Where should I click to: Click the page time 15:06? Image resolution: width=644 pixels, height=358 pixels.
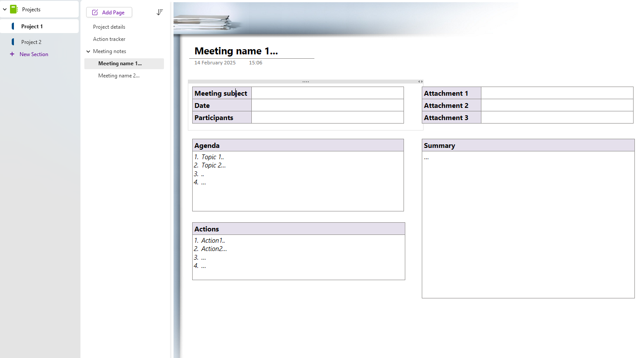click(x=255, y=63)
